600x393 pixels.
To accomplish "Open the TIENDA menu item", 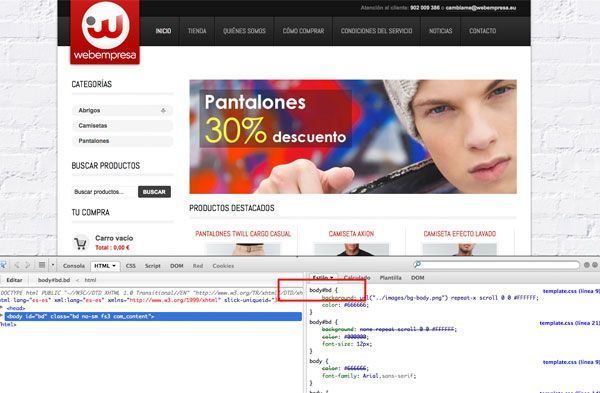I will pos(197,31).
